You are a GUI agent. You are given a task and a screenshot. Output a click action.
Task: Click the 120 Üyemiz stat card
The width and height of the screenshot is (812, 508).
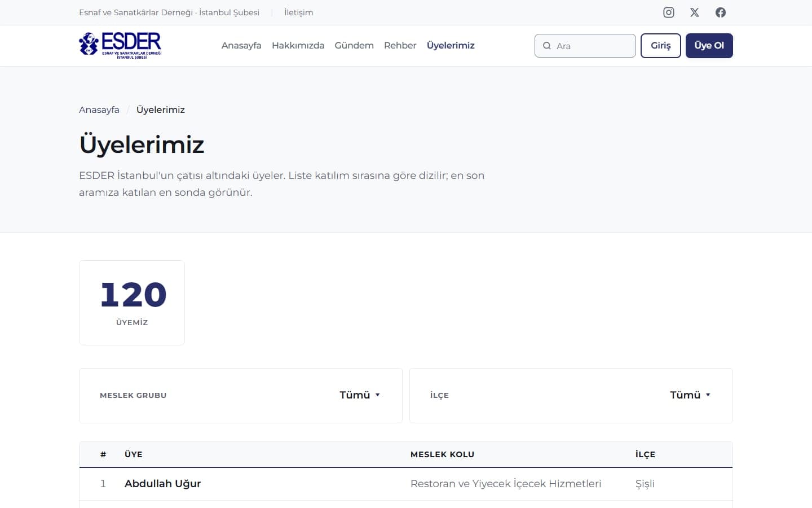pos(132,303)
